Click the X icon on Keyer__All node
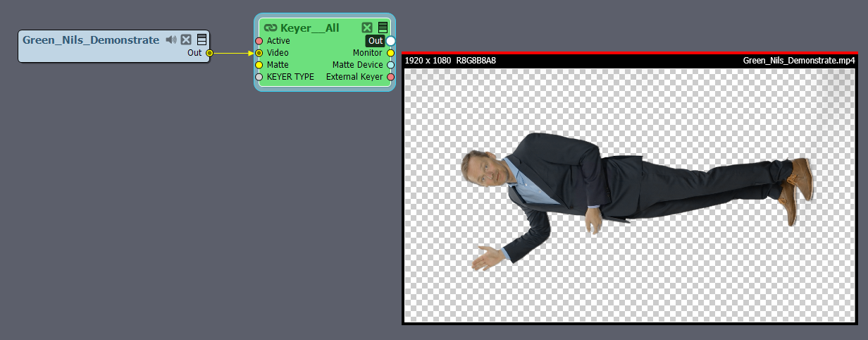868x340 pixels. [367, 28]
